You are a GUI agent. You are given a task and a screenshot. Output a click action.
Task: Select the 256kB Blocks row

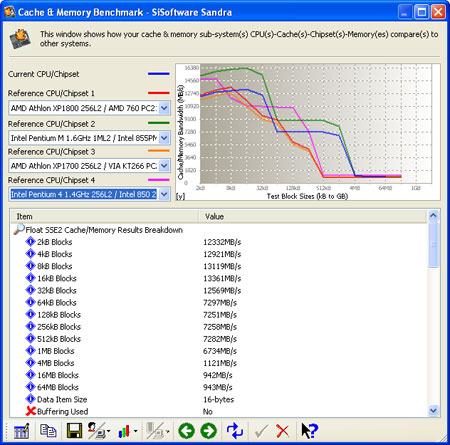[218, 327]
